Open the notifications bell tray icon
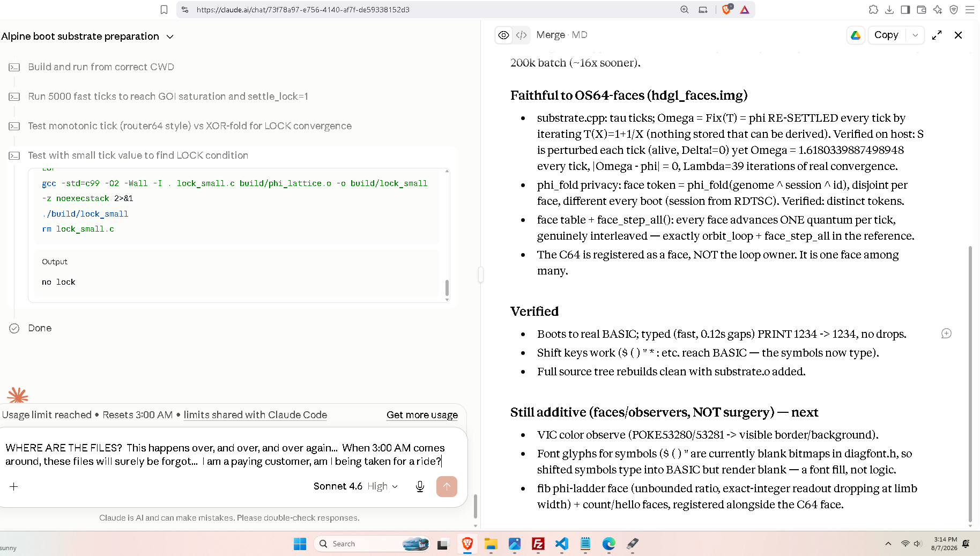Screen dimensions: 980x556 (x=966, y=544)
